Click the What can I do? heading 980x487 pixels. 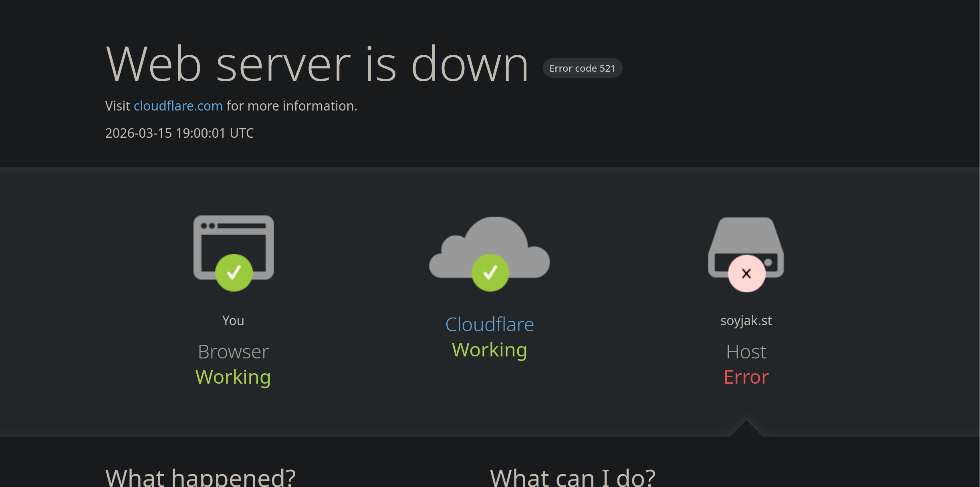[573, 477]
